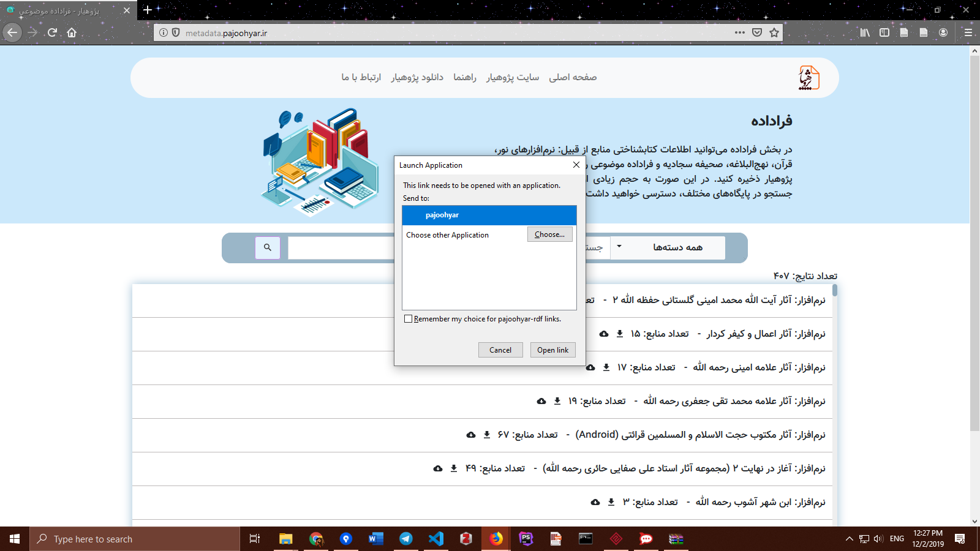Click the Choose... button for other application
This screenshot has height=551, width=980.
point(549,234)
